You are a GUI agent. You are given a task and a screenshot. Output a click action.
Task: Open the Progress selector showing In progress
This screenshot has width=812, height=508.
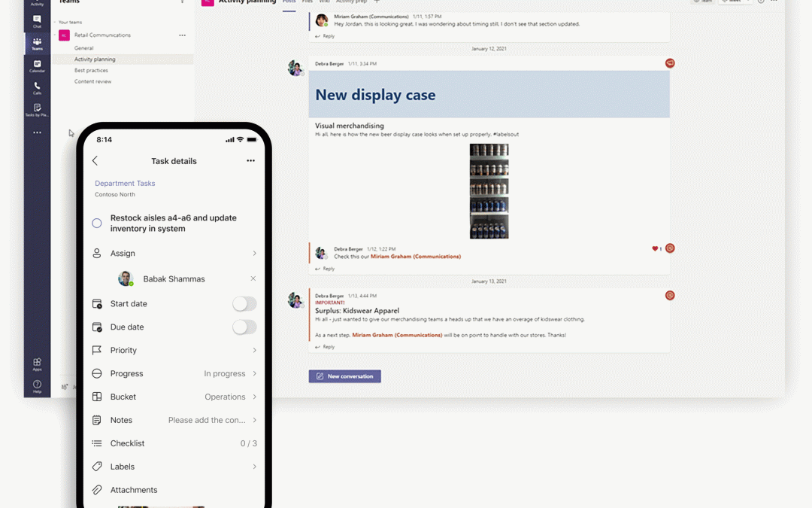click(x=174, y=374)
